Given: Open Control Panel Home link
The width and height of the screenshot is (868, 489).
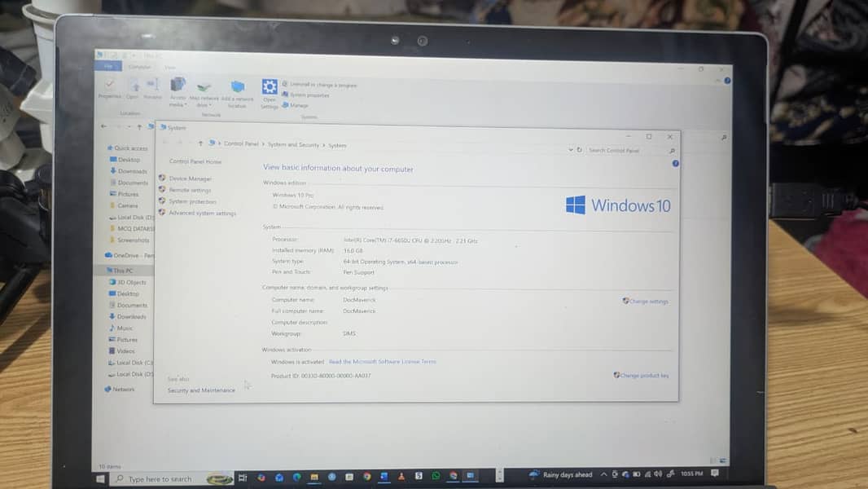Looking at the screenshot, I should tap(195, 161).
